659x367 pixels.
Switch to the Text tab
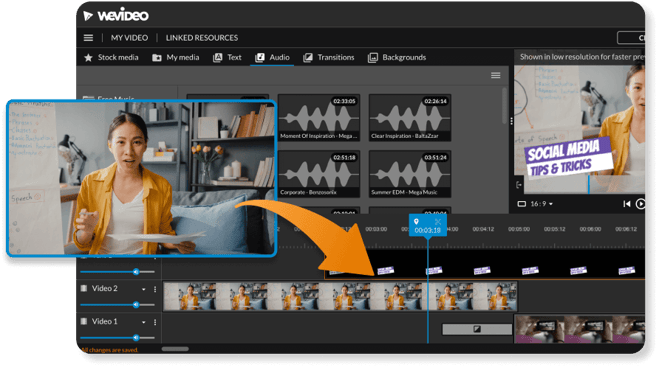tap(227, 57)
